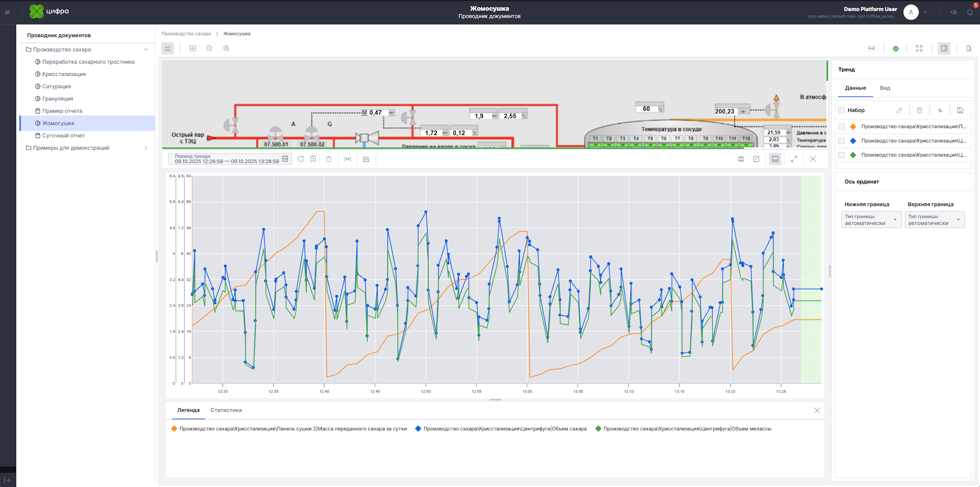Click the trend chart icon in top toolbar
Image resolution: width=980 pixels, height=487 pixels.
[x=167, y=48]
